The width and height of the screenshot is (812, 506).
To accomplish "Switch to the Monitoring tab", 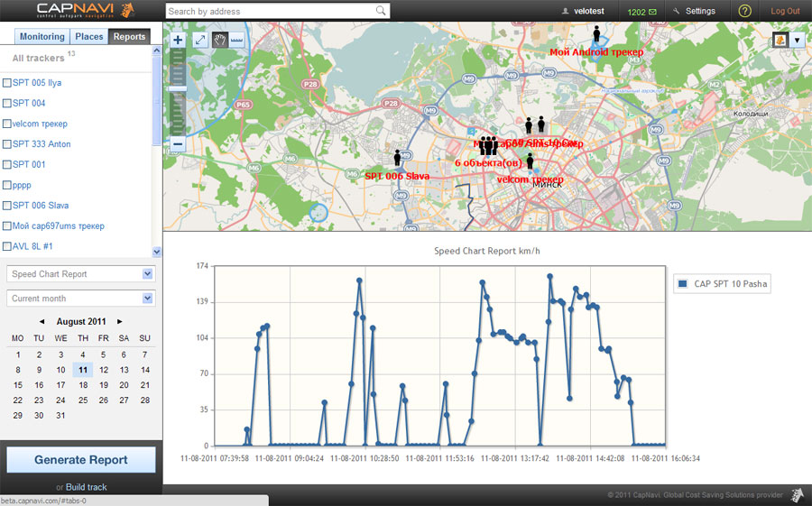I will (42, 36).
